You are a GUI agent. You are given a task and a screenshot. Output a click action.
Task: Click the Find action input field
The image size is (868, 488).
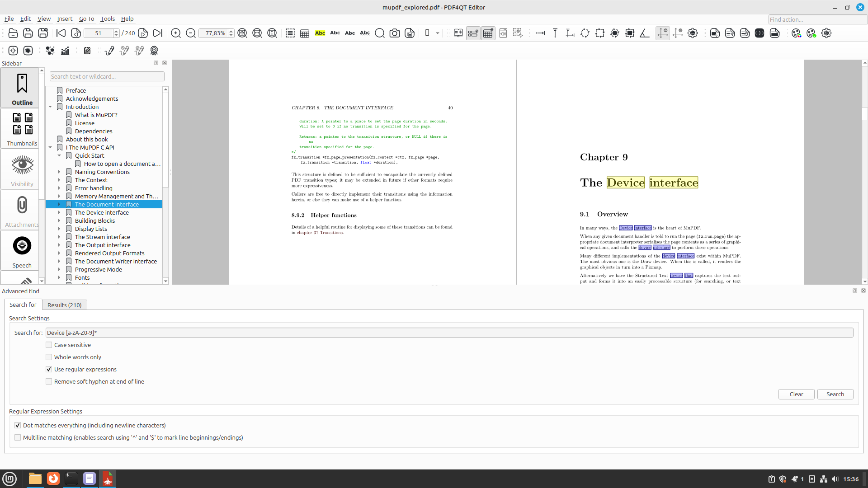(x=817, y=19)
